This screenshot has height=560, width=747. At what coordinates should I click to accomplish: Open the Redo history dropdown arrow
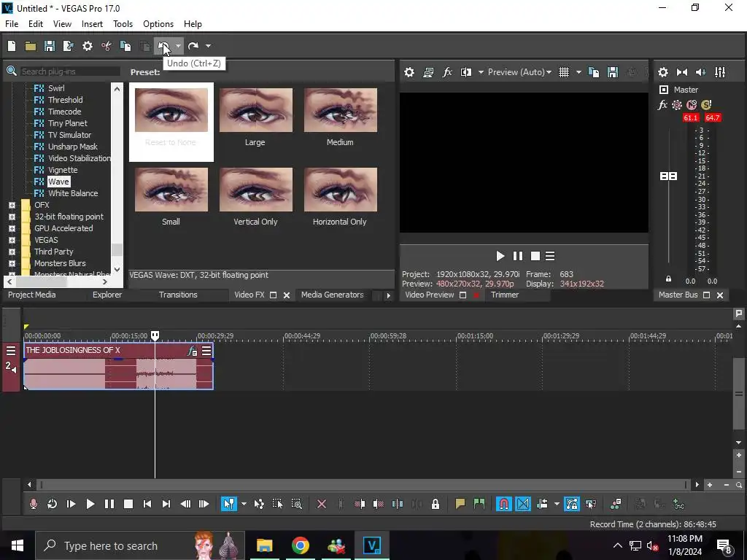click(x=208, y=46)
